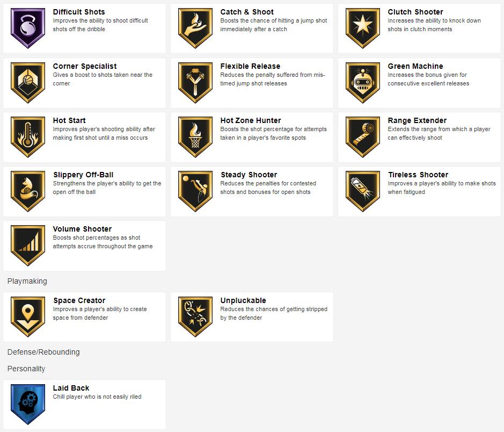Open the Steady Shooter jumper badge icon
Screen dimensions: 504x432
(x=195, y=191)
